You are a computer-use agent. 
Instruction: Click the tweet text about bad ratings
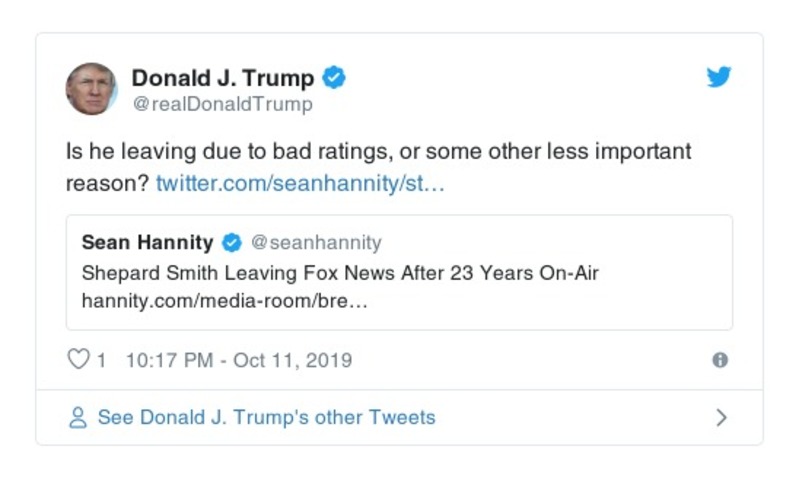click(370, 153)
